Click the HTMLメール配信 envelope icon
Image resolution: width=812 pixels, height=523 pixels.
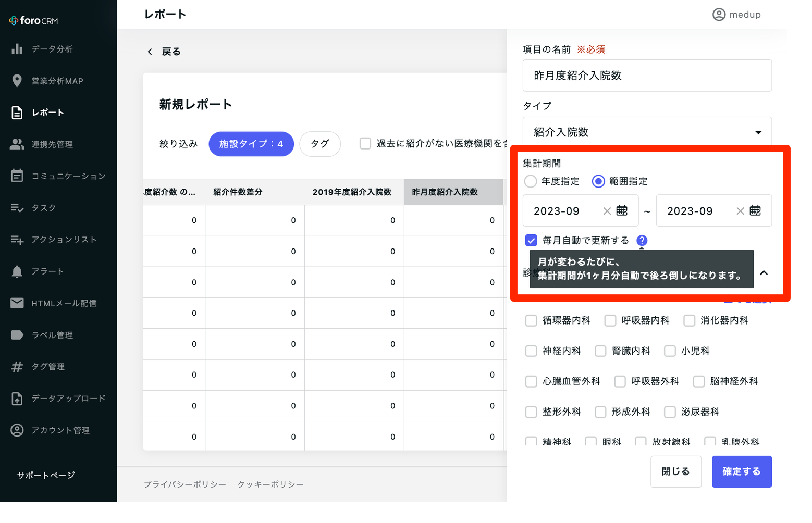(17, 303)
